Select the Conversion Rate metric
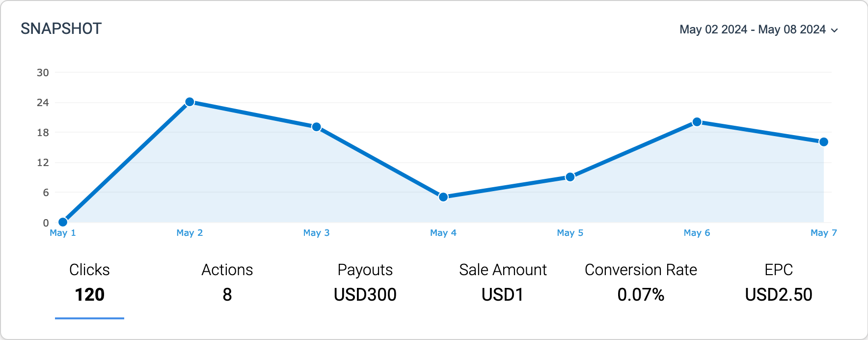The image size is (868, 340). pos(641,269)
